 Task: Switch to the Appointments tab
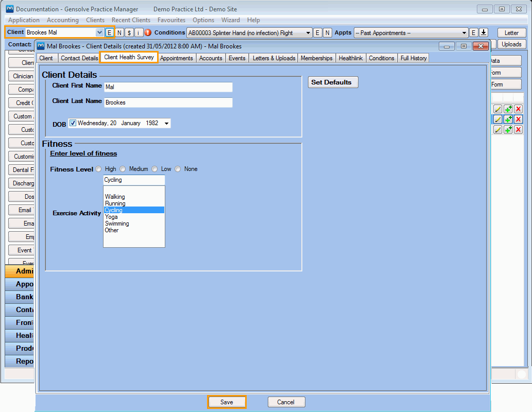[x=177, y=58]
